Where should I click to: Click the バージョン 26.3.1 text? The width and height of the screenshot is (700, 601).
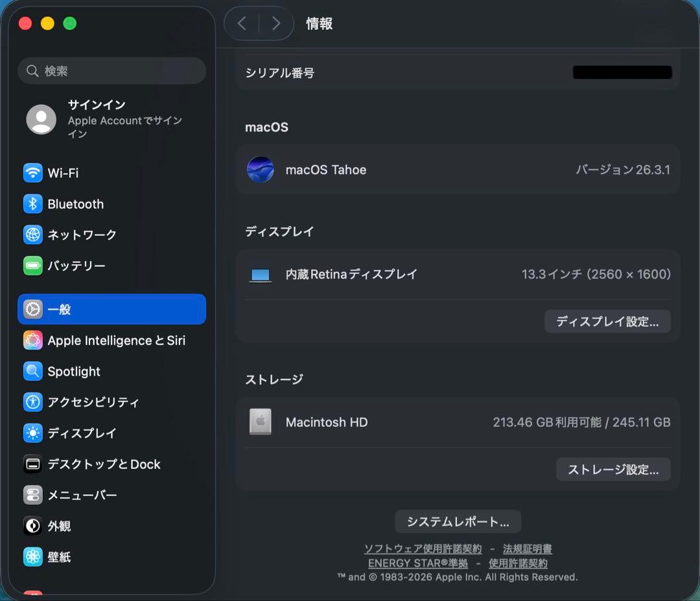coord(623,170)
